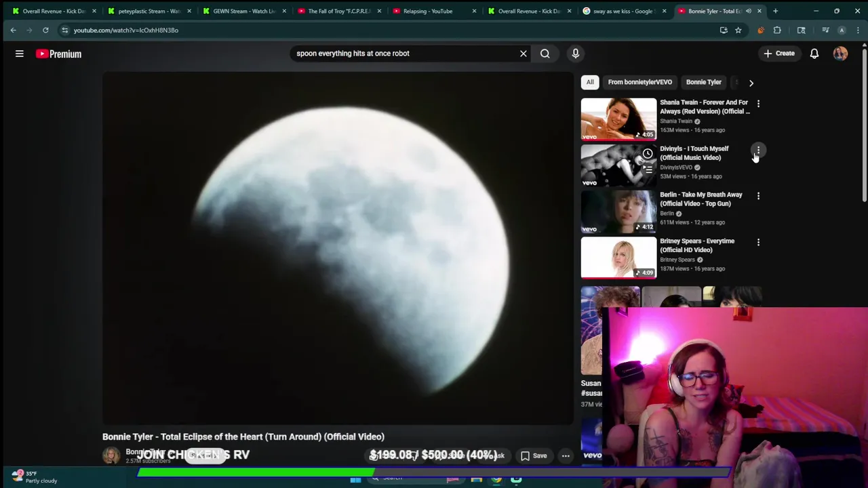Viewport: 868px width, 488px height.
Task: Bookmark this page with the star
Action: pyautogui.click(x=738, y=30)
